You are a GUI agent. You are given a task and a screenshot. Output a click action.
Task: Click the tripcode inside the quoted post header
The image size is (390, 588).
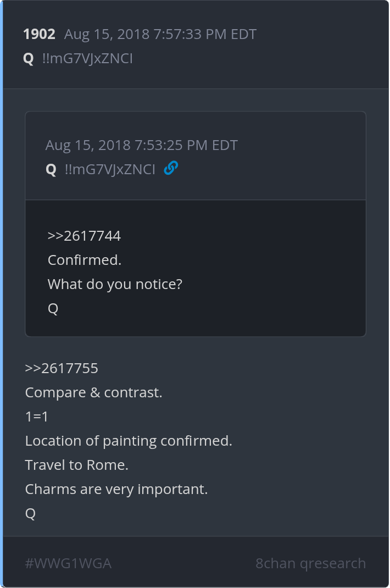coord(110,169)
